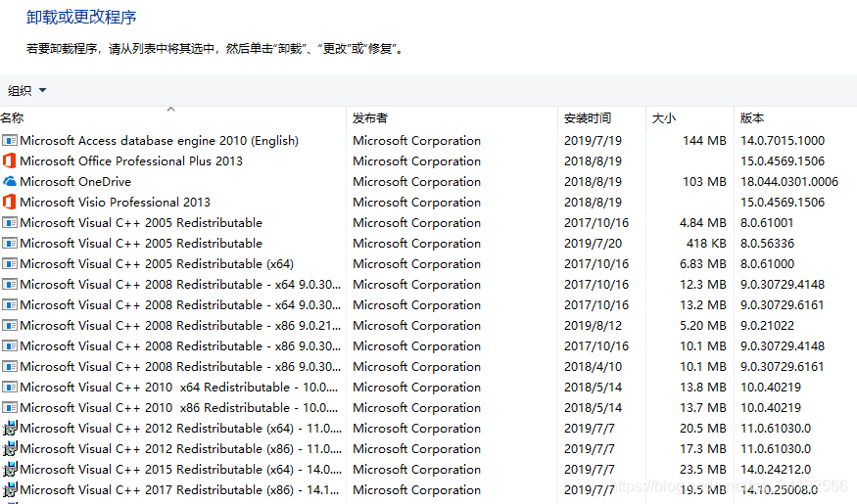Screen dimensions: 857x504
Task: Select Microsoft Access database engine 2010 (English) entry
Action: click(x=159, y=141)
